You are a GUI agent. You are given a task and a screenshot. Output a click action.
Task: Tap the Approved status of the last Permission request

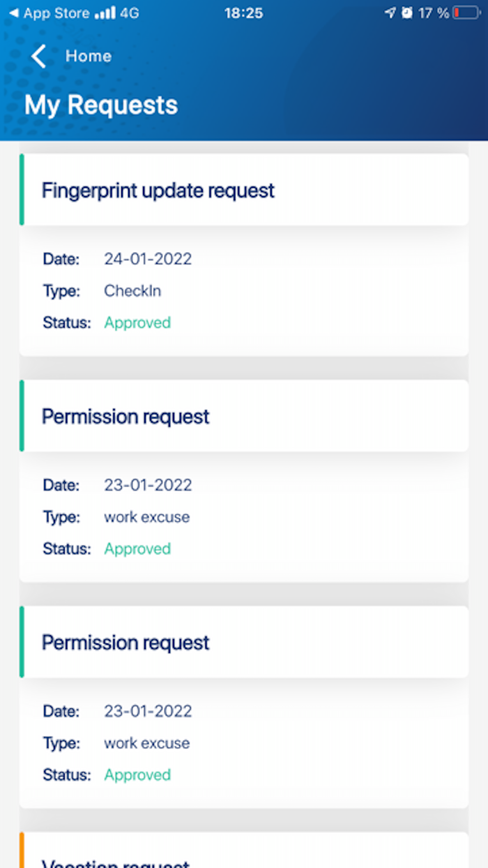[x=137, y=775]
